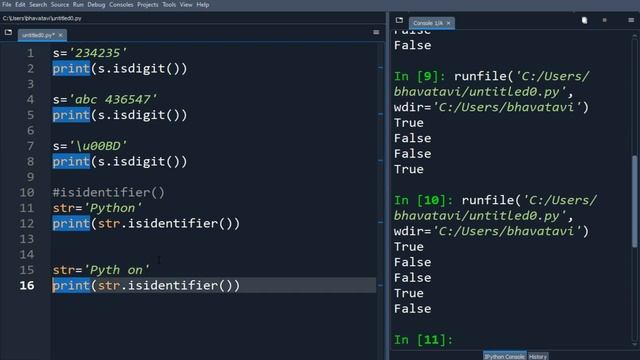Close the Console 1/A tab
The width and height of the screenshot is (640, 360).
449,23
